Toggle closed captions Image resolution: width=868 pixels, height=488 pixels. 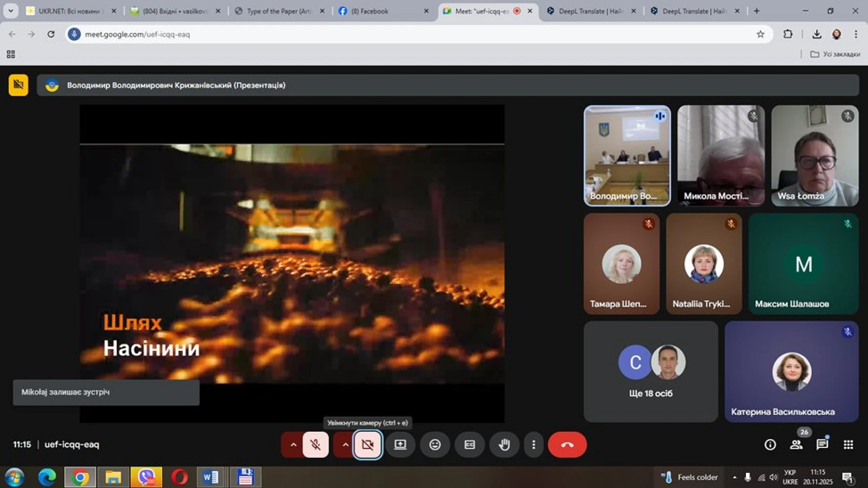[469, 445]
